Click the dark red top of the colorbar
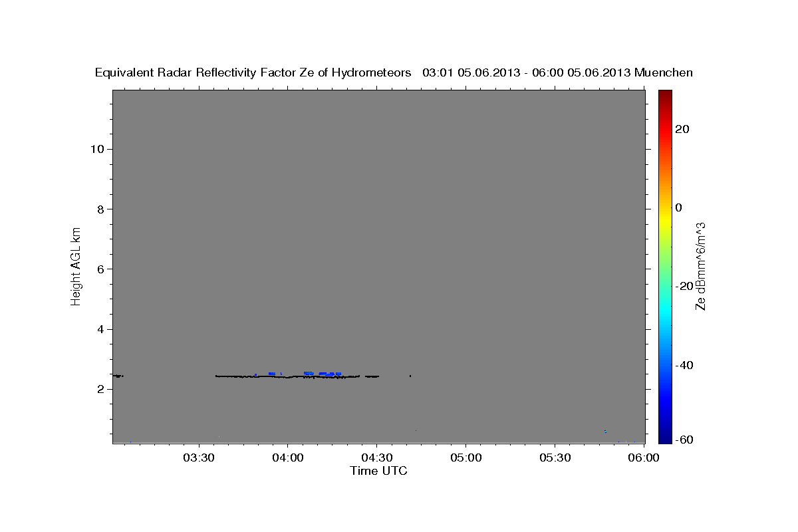The image size is (798, 532). 665,95
